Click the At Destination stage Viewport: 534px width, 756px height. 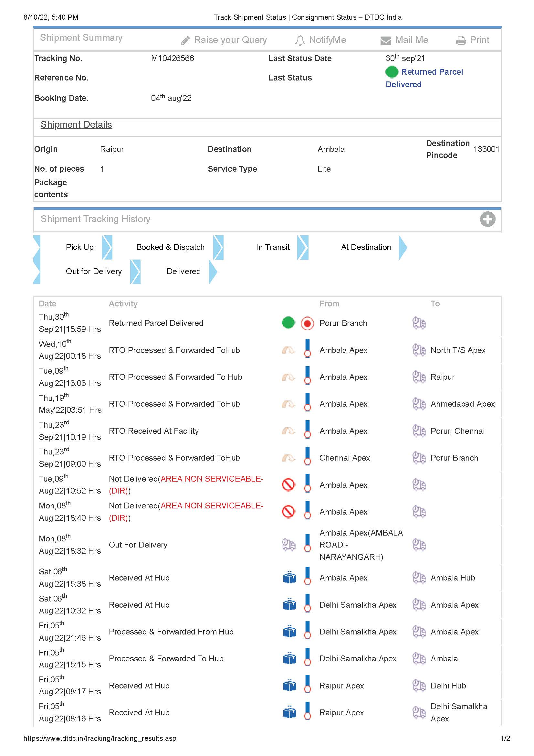[366, 247]
